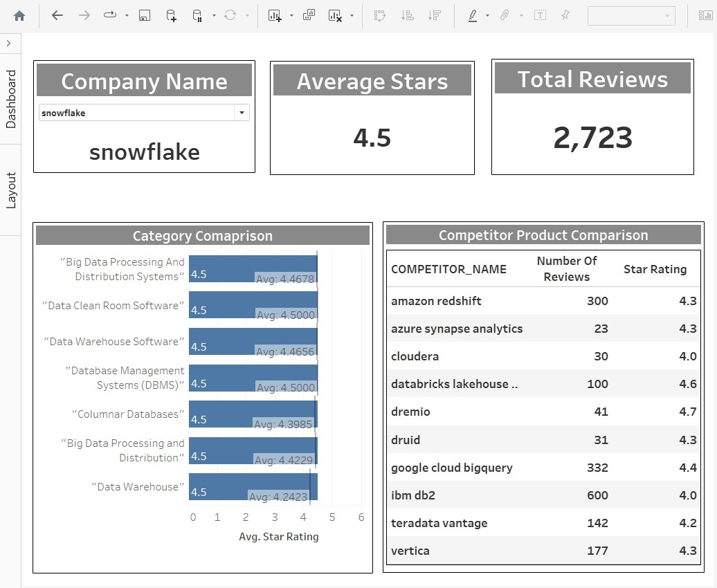Open the company name dropdown showing snowflake
Viewport: 717px width, 588px height.
tap(242, 112)
